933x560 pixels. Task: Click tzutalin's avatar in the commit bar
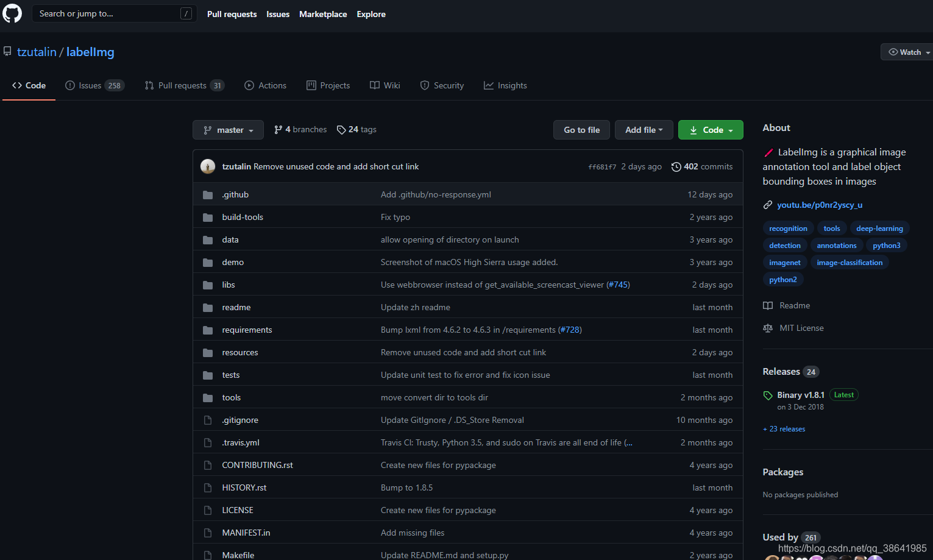(x=208, y=166)
